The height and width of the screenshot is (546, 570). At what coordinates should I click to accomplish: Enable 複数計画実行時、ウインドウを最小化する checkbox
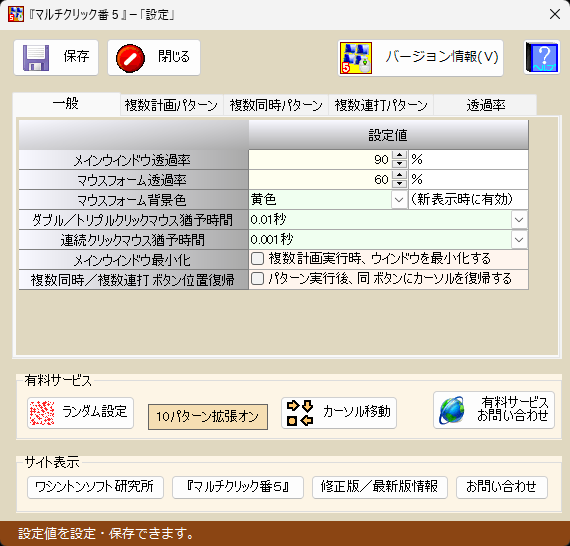tap(257, 259)
